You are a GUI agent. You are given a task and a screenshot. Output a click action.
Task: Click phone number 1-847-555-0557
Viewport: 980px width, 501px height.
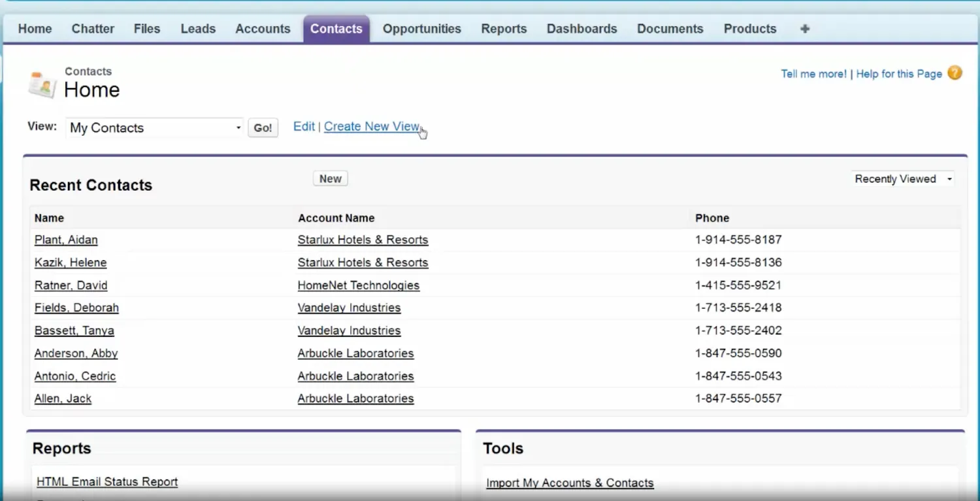(738, 398)
